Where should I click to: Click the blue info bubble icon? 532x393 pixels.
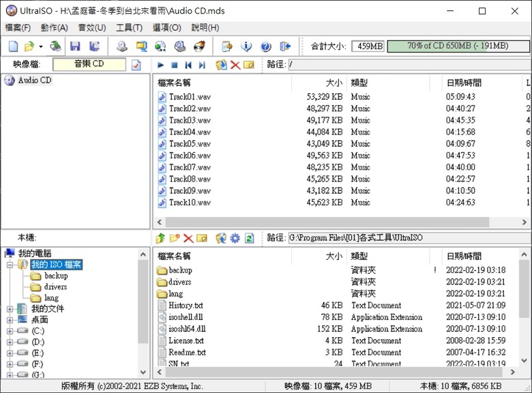point(246,46)
